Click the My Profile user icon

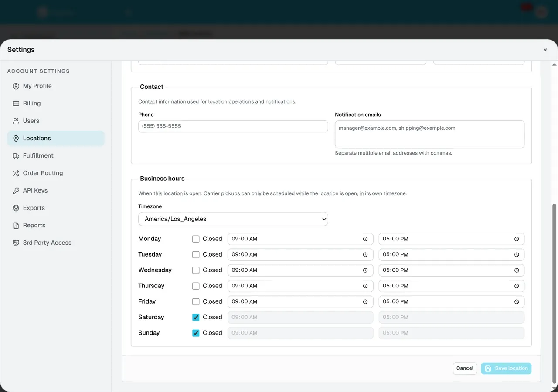coord(16,86)
